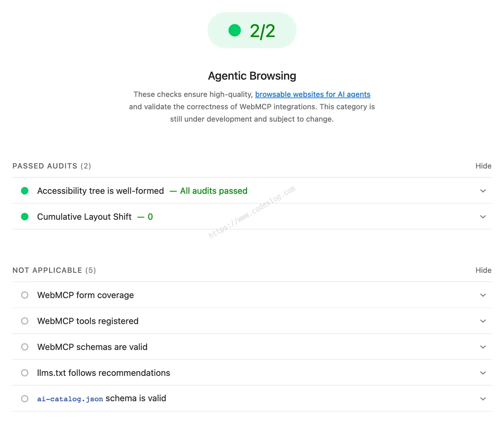504x424 pixels.
Task: Click green pass dot for Accessibility tree
Action: point(25,191)
